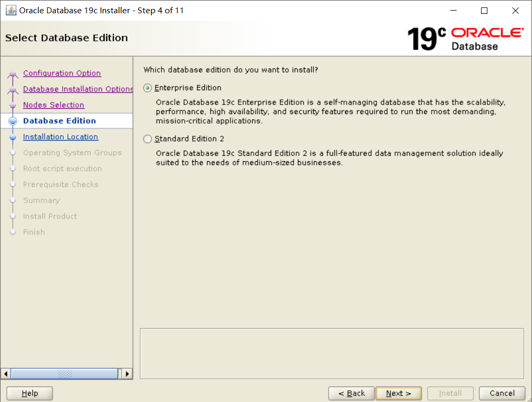532x402 pixels.
Task: Click the 'Select Database Edition' heading
Action: pyautogui.click(x=66, y=38)
